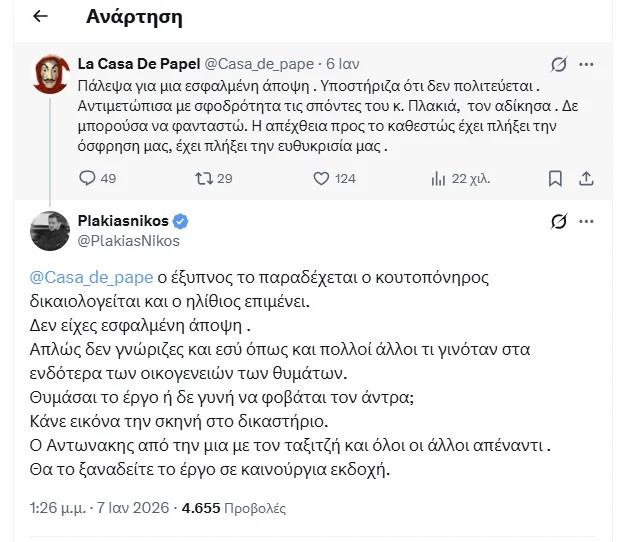Click the blue verified badge beside Plakiasnikos

pyautogui.click(x=181, y=221)
